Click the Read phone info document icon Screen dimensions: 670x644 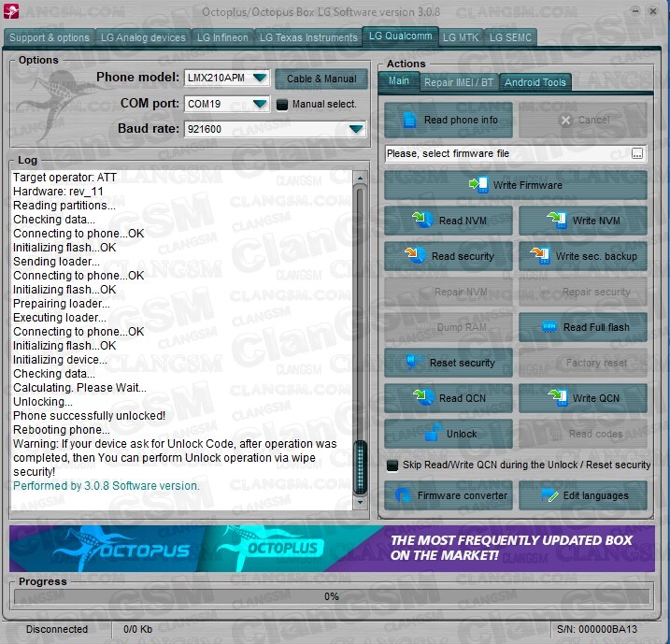[409, 120]
